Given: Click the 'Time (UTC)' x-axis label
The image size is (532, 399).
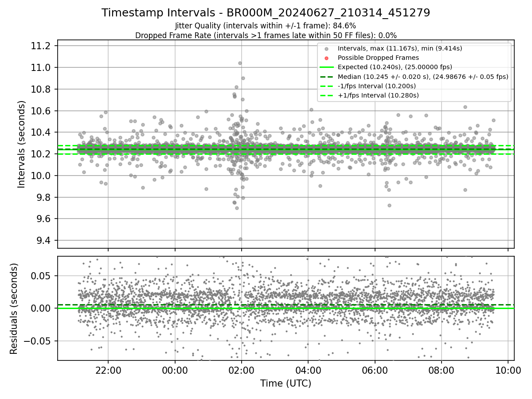Looking at the screenshot, I should click(x=286, y=383).
